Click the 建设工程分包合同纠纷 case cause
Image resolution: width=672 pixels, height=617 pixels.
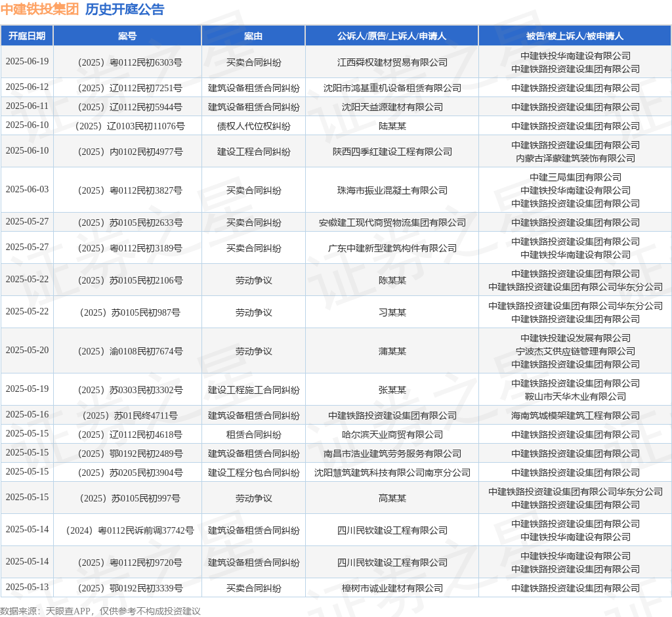pyautogui.click(x=253, y=473)
